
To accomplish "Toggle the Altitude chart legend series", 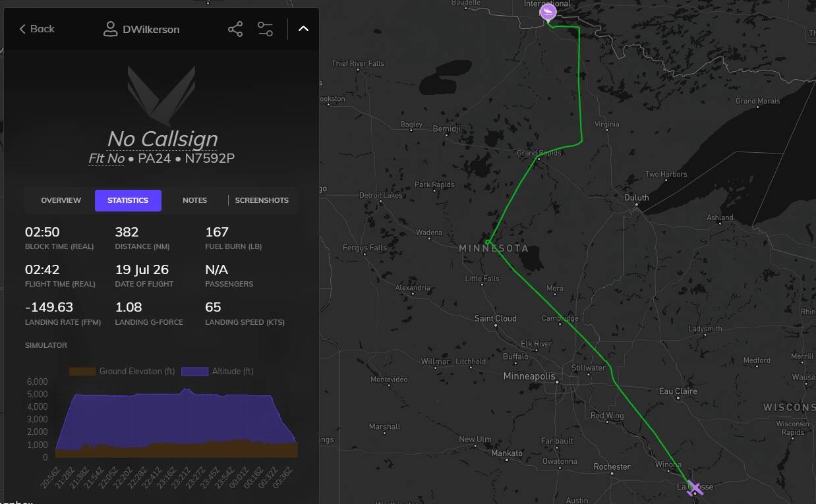I will click(x=217, y=372).
